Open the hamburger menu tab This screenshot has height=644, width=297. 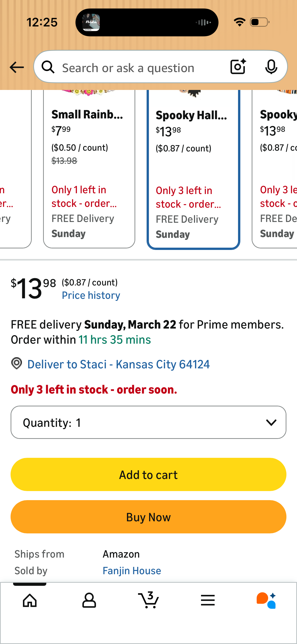tap(208, 600)
